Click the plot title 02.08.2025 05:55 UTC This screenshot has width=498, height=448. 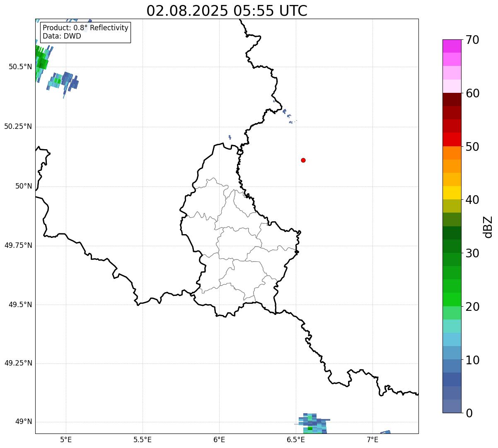click(227, 10)
